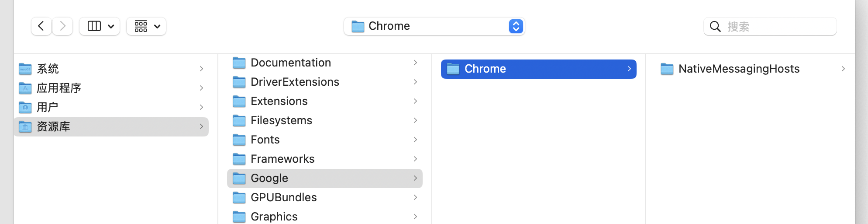The height and width of the screenshot is (224, 868).
Task: Click the 系统 folder icon
Action: click(25, 69)
